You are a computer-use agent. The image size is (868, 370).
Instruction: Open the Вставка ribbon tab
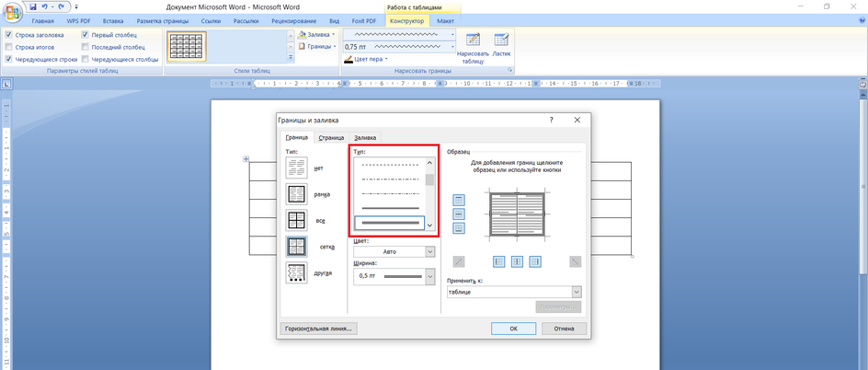[x=113, y=21]
